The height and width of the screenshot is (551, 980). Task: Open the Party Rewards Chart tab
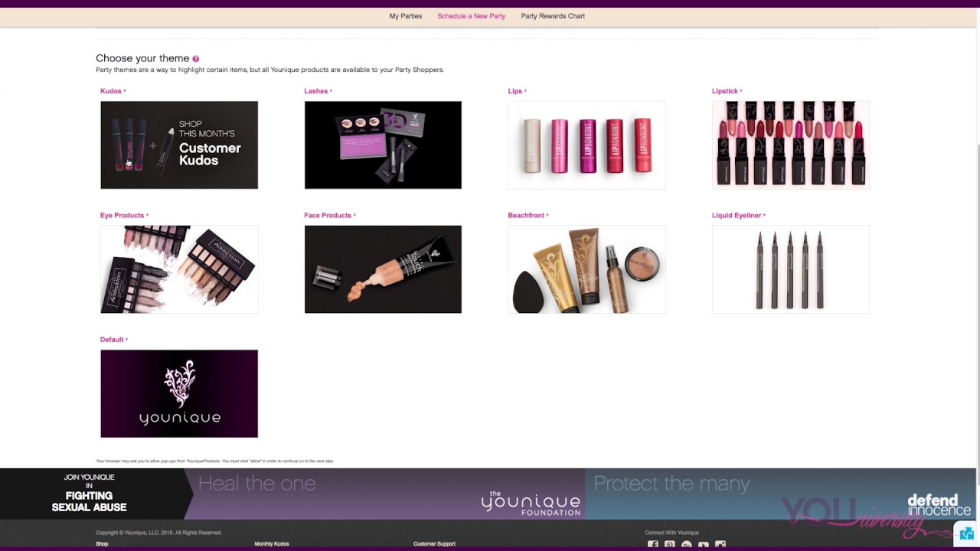(553, 16)
